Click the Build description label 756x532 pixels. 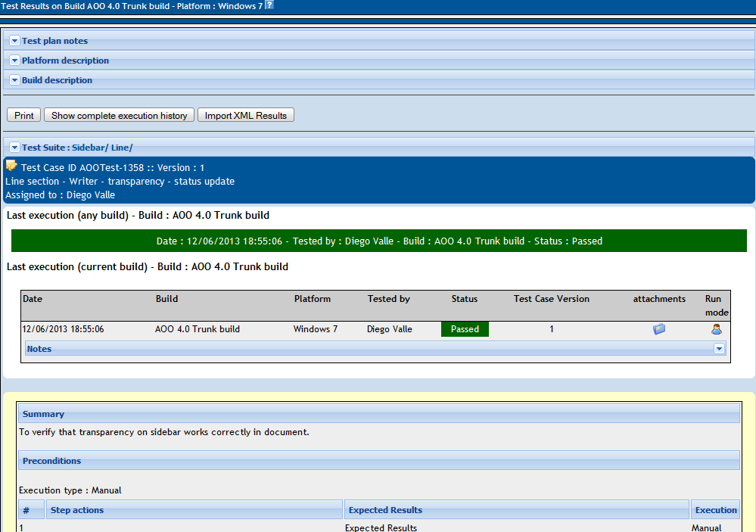pos(57,80)
